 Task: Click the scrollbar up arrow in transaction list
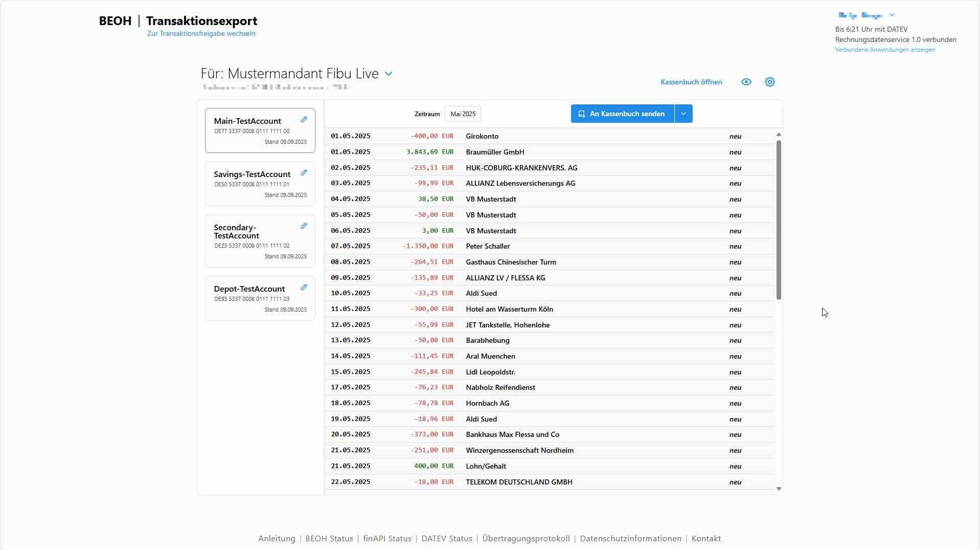779,134
